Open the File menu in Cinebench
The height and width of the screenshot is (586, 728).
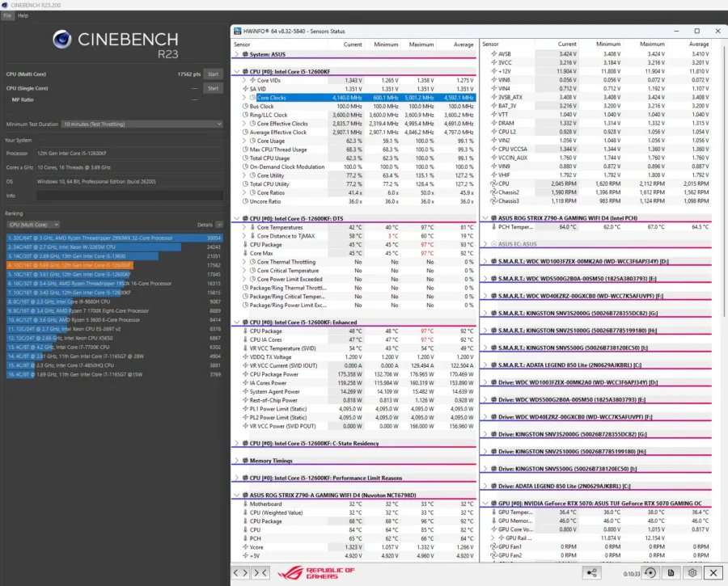coord(7,15)
